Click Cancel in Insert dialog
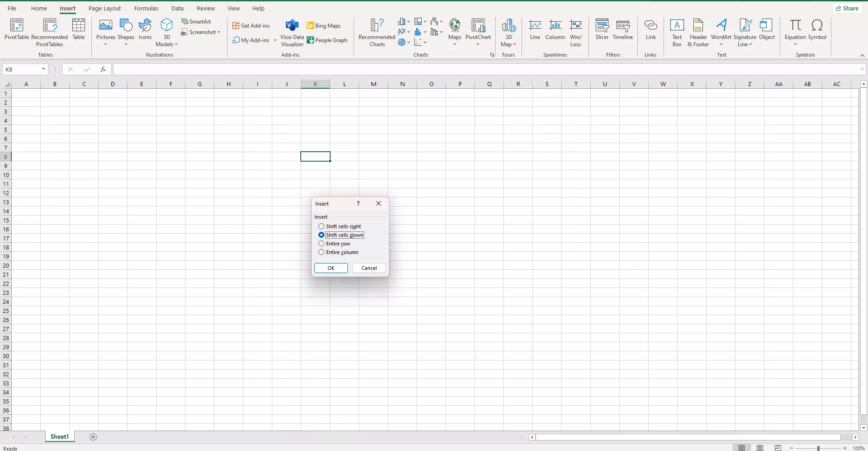 point(369,268)
